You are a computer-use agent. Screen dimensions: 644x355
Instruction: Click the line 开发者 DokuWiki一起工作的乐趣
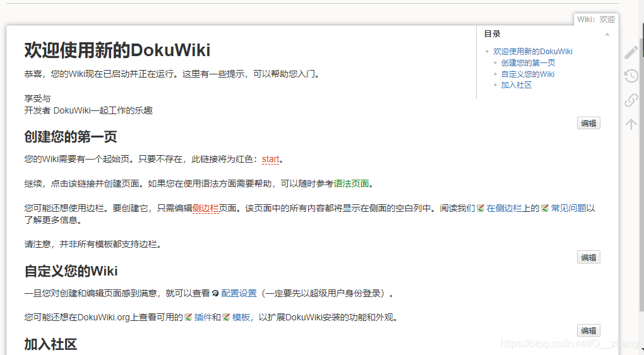pyautogui.click(x=88, y=110)
